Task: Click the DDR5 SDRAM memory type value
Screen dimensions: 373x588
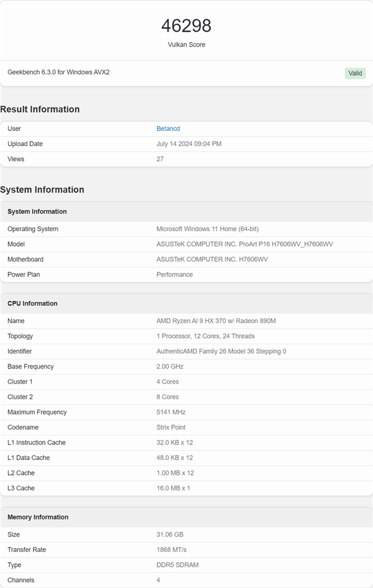Action: [x=177, y=565]
